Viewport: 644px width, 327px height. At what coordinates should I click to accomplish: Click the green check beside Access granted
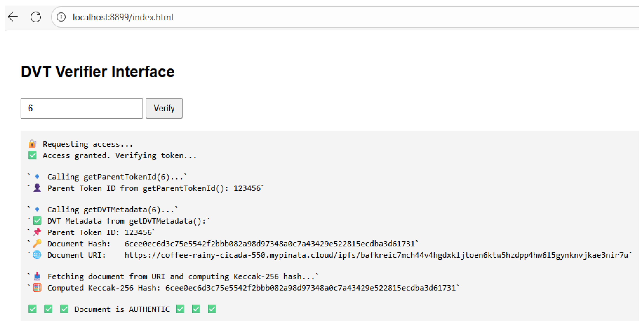[33, 155]
